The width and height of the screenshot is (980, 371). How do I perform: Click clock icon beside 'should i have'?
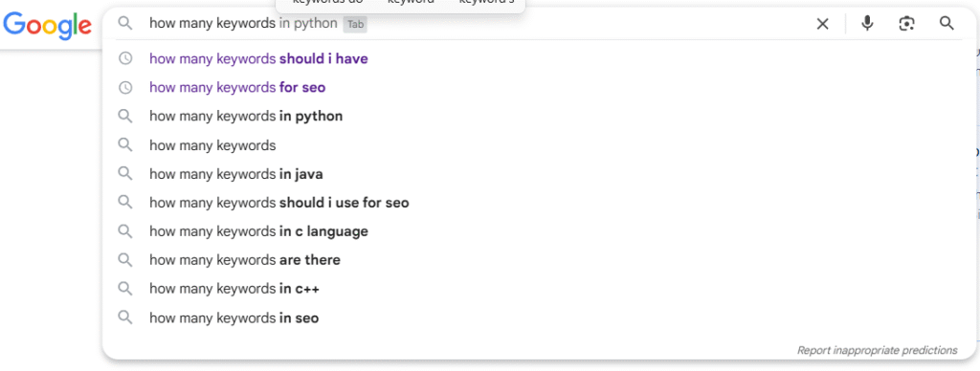[x=125, y=58]
